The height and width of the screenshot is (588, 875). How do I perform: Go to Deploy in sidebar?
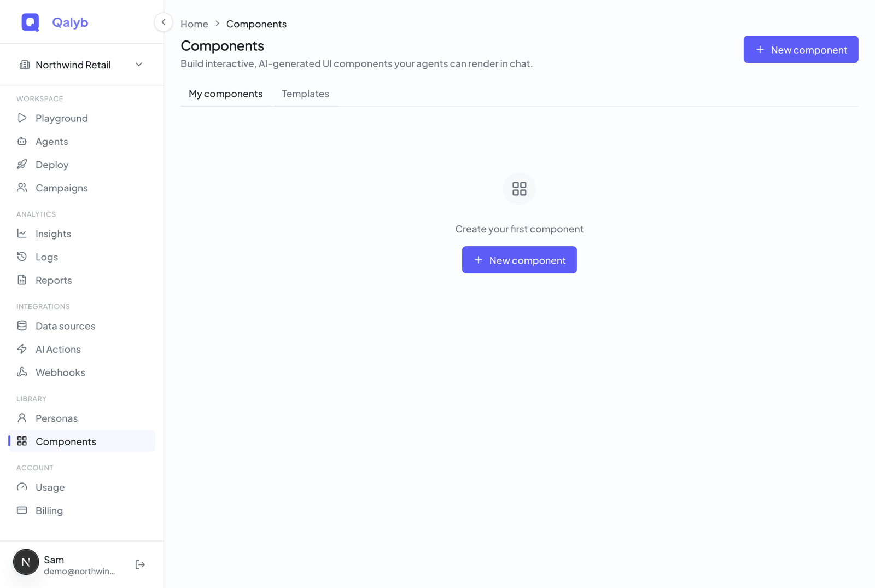[x=82, y=165]
